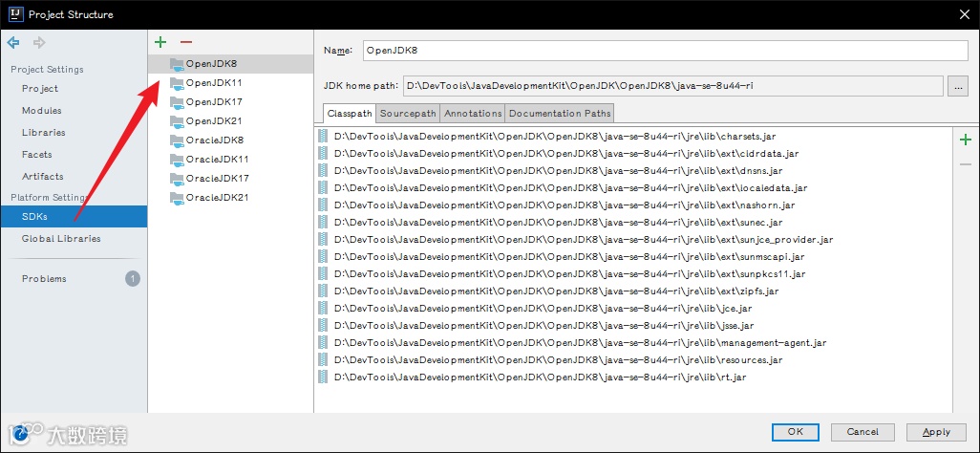
Task: Click the folder icon of OpenJDK11
Action: 177,82
